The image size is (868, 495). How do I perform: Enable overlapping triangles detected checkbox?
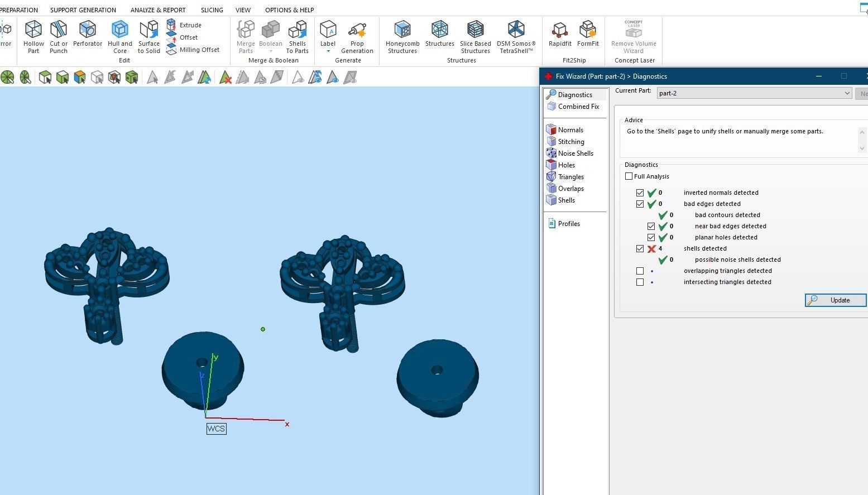640,271
